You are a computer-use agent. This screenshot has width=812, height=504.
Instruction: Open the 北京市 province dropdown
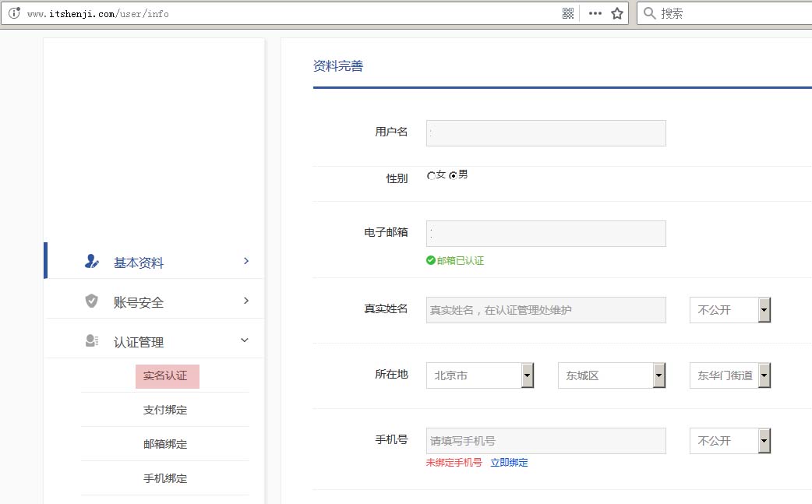point(528,375)
